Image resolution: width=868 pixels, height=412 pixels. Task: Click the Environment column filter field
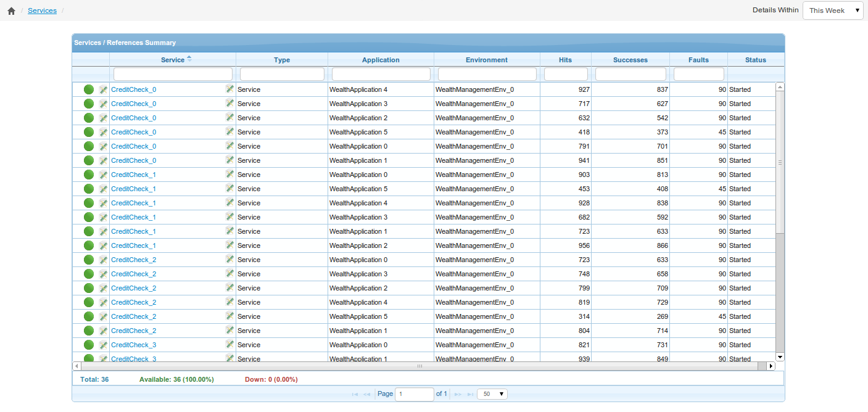pos(487,74)
